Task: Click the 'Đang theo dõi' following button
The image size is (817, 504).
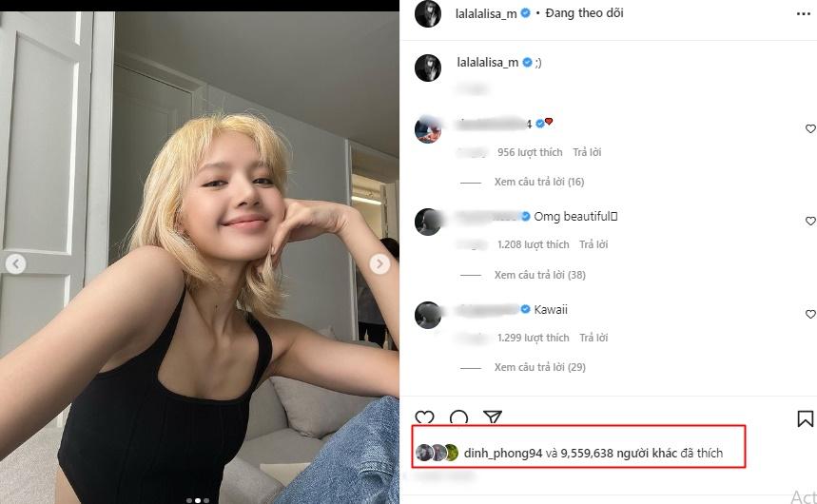Action: [584, 13]
